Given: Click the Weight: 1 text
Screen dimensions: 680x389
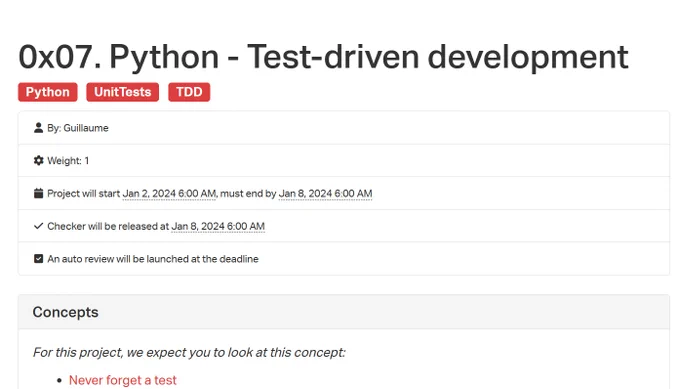Looking at the screenshot, I should [x=68, y=161].
